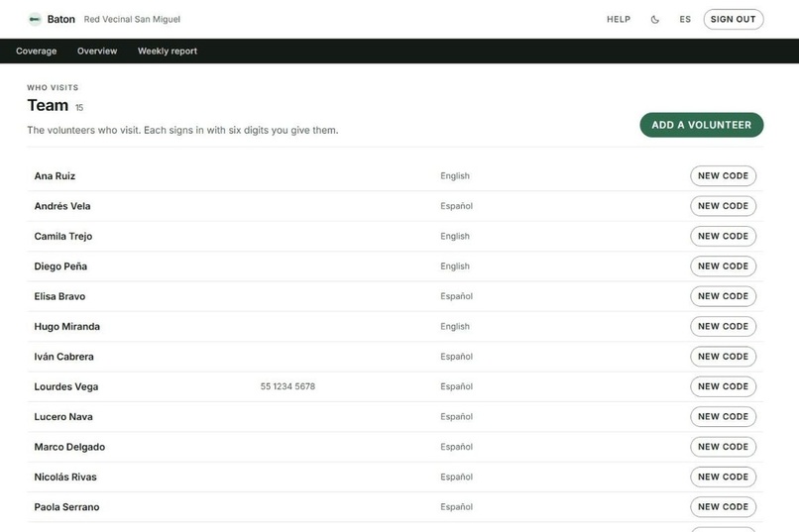Open the Weekly report tab
The height and width of the screenshot is (532, 799).
(168, 51)
